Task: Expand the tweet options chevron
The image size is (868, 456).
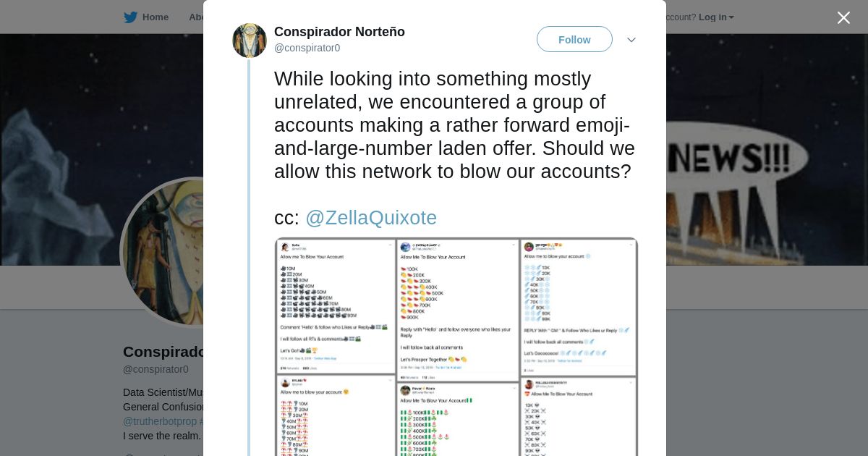Action: (x=631, y=40)
